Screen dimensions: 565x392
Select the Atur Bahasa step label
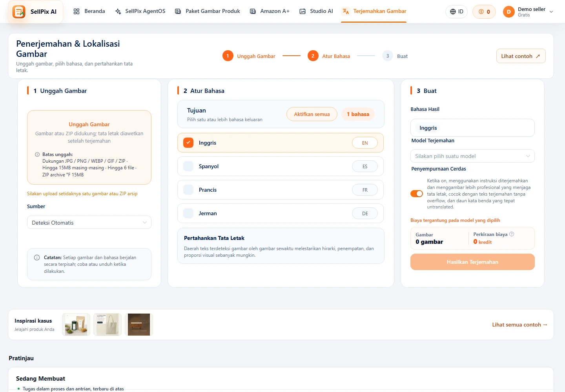tap(336, 56)
